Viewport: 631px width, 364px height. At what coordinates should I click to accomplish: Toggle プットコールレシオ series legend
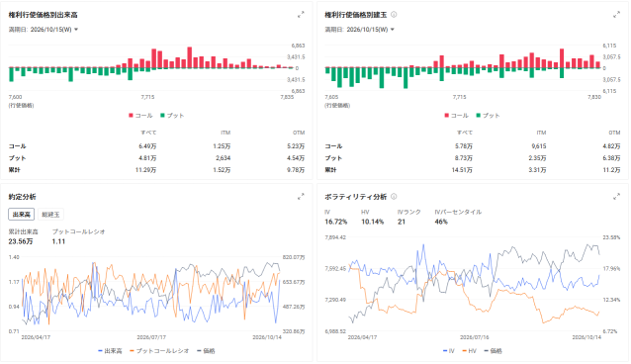(159, 351)
